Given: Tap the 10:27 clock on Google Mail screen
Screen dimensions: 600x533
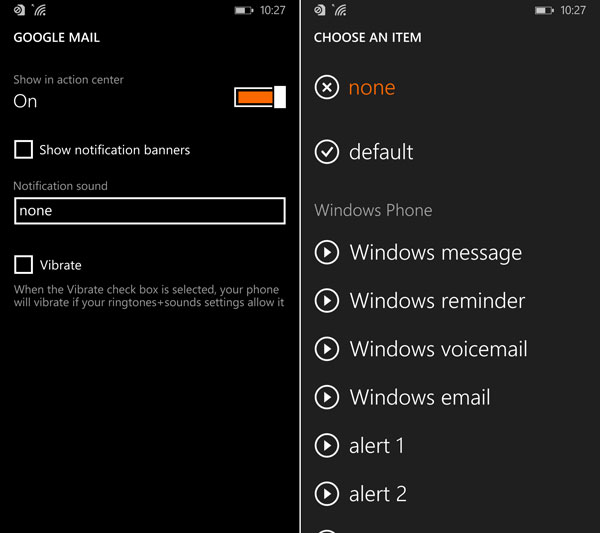Looking at the screenshot, I should click(273, 10).
